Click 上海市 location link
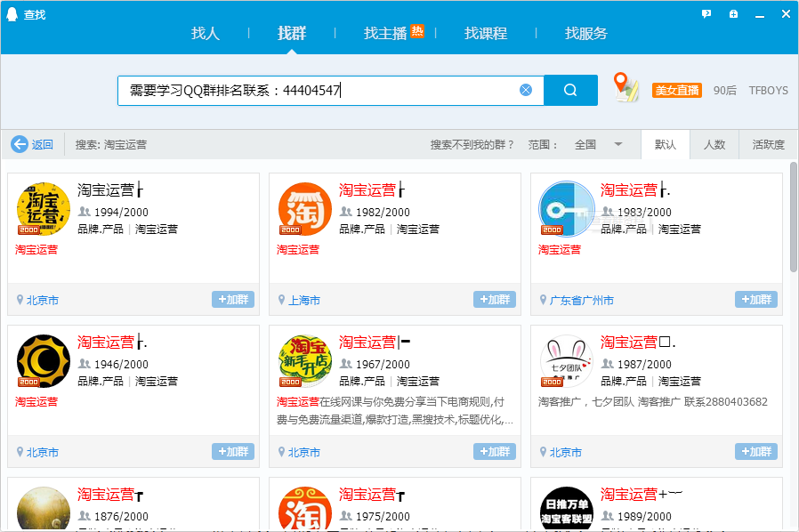Screen dimensions: 799x532 coord(304,300)
